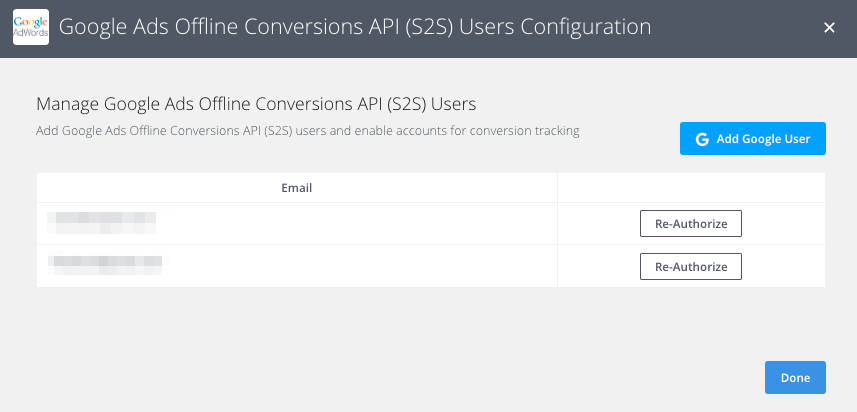Click 'Re-Authorize' text in the bottom row
Image resolution: width=857 pixels, height=412 pixels.
coord(691,267)
